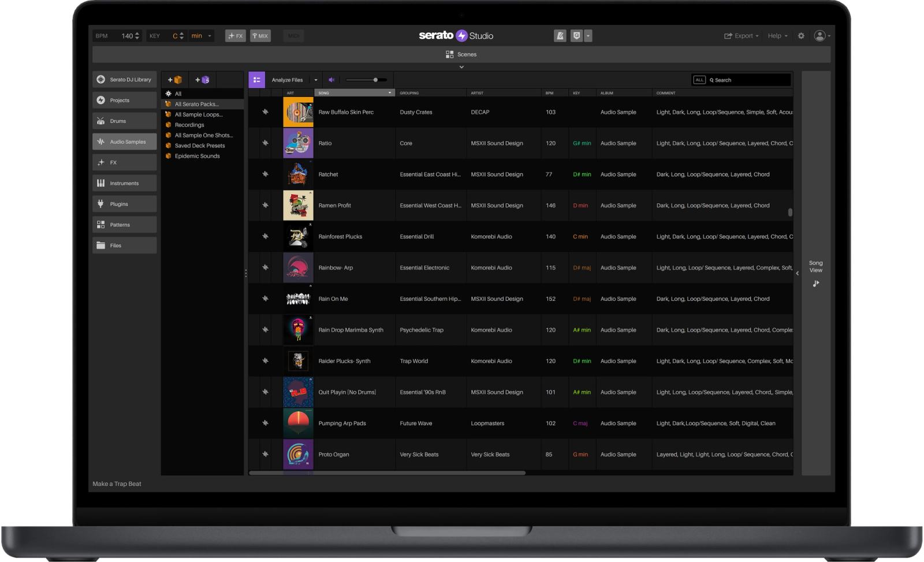Select All Serato Packs in the crate list

point(196,104)
